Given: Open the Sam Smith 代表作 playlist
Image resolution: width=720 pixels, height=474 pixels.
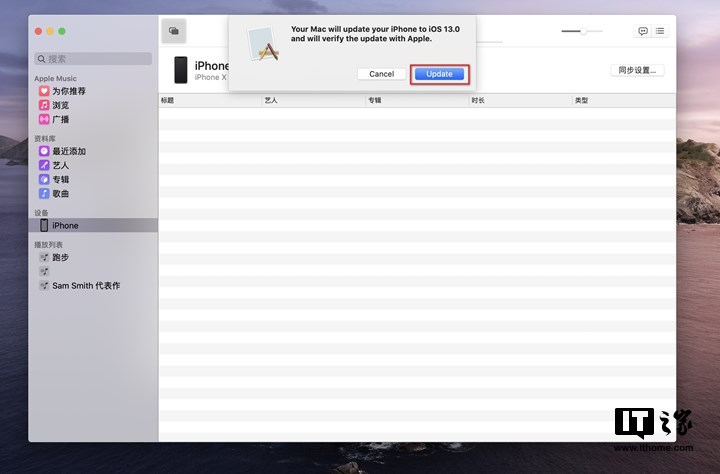Looking at the screenshot, I should tap(86, 286).
